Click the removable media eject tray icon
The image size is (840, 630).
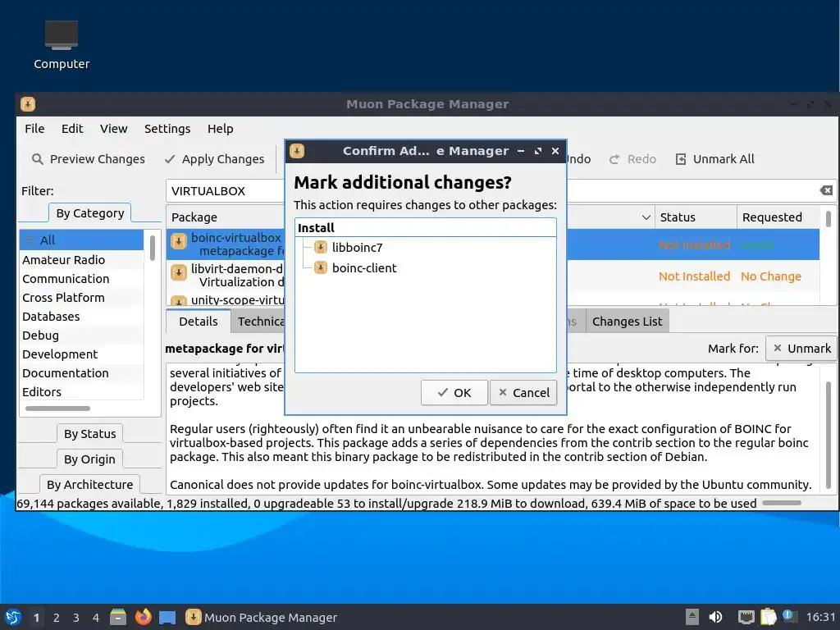692,617
